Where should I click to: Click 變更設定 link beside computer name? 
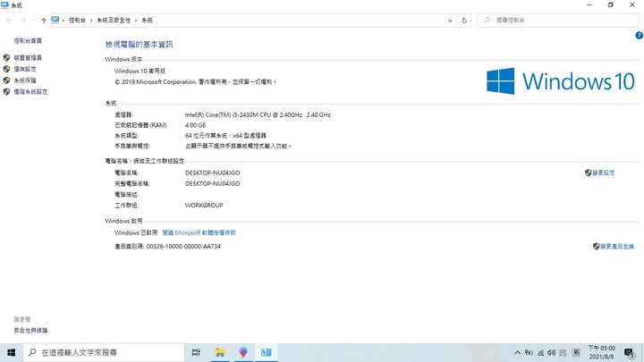point(604,173)
